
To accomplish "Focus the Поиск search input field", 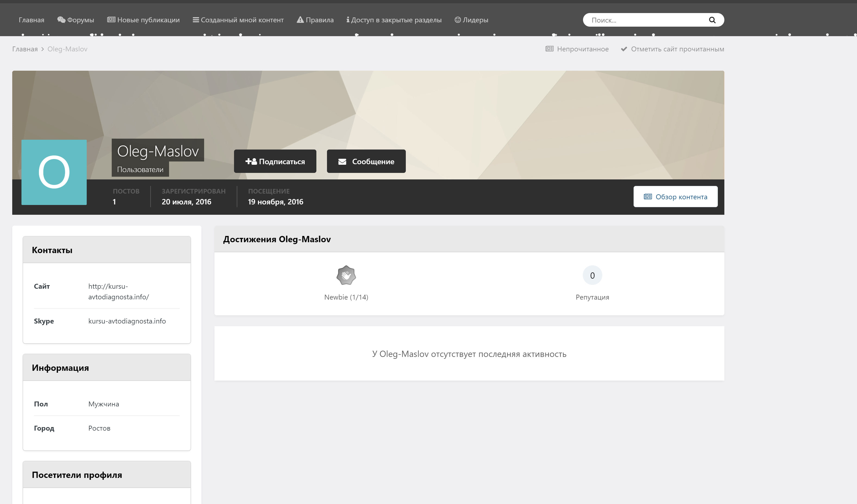I will (646, 20).
